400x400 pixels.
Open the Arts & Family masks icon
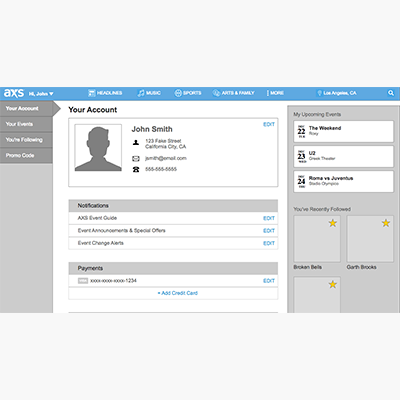[x=216, y=93]
